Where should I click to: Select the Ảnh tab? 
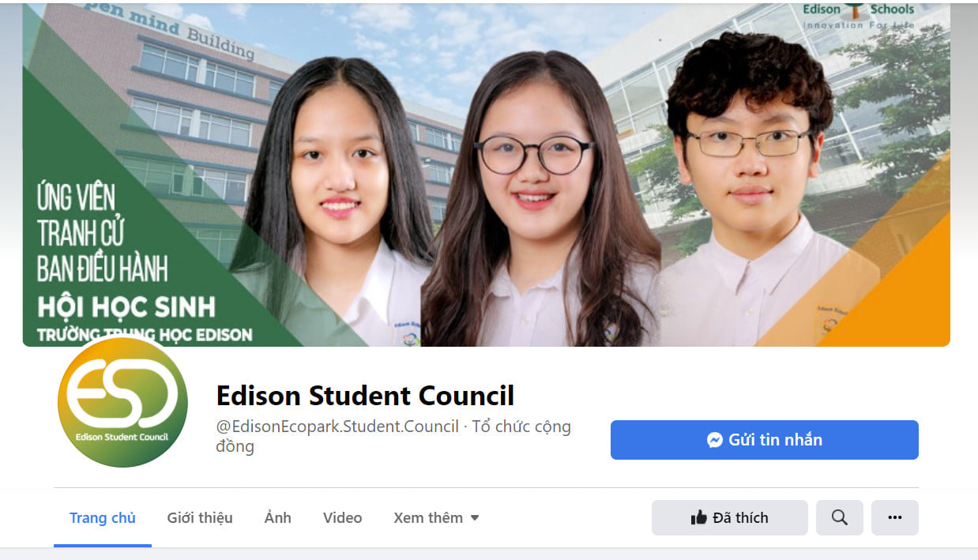coord(278,518)
